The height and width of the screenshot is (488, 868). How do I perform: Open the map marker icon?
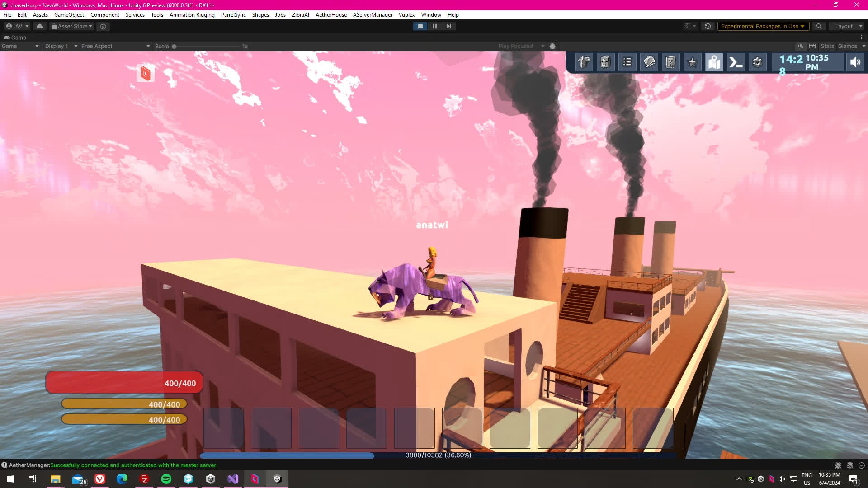(714, 62)
